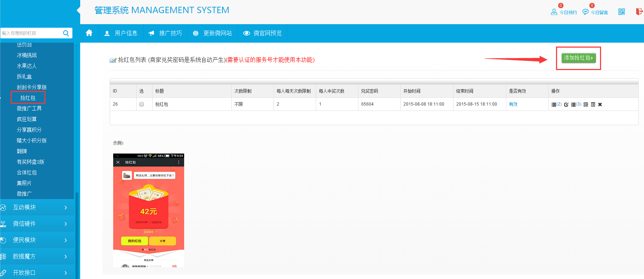Open the QR code icon in operations column
The image size is (644, 279).
pos(586,104)
